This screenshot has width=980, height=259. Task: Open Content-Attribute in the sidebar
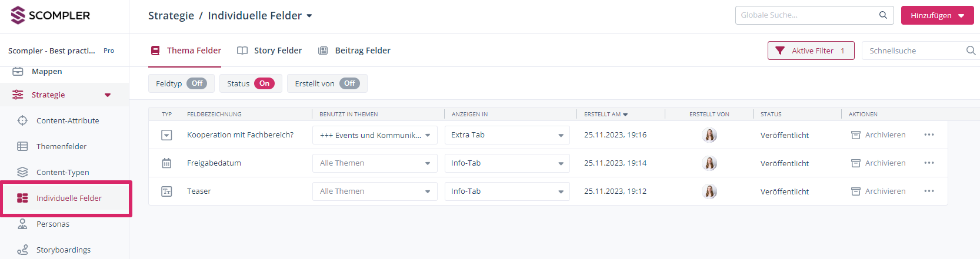coord(68,120)
